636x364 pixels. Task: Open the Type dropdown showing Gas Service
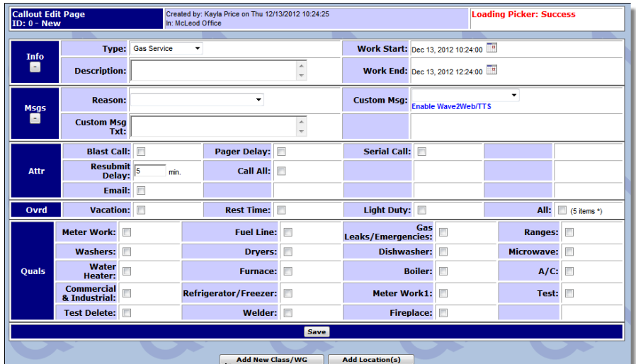[166, 49]
